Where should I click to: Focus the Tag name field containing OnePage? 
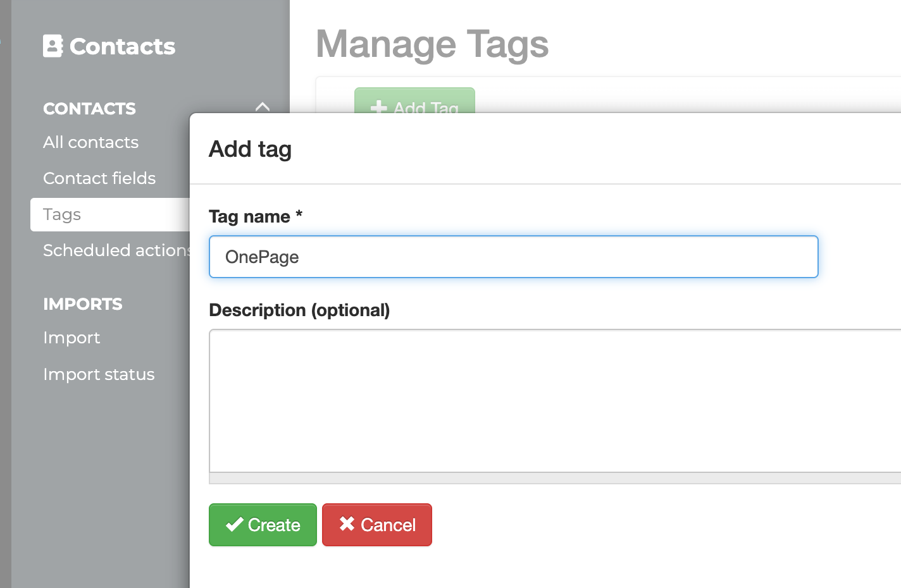(x=513, y=257)
